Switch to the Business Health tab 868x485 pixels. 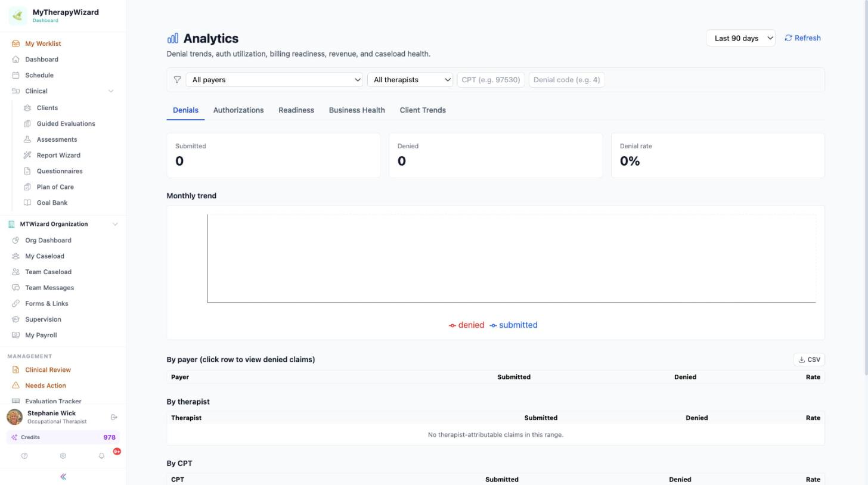(357, 110)
